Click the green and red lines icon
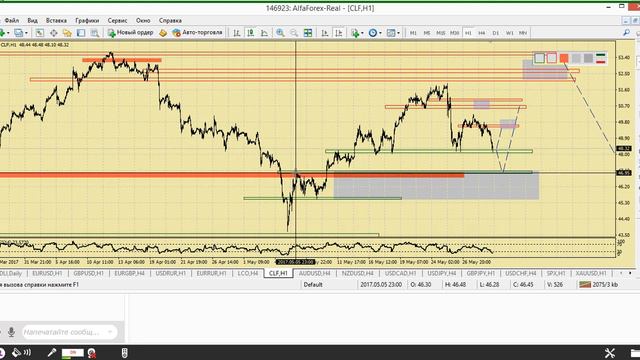Image resolution: width=640 pixels, height=360 pixels. tap(601, 58)
